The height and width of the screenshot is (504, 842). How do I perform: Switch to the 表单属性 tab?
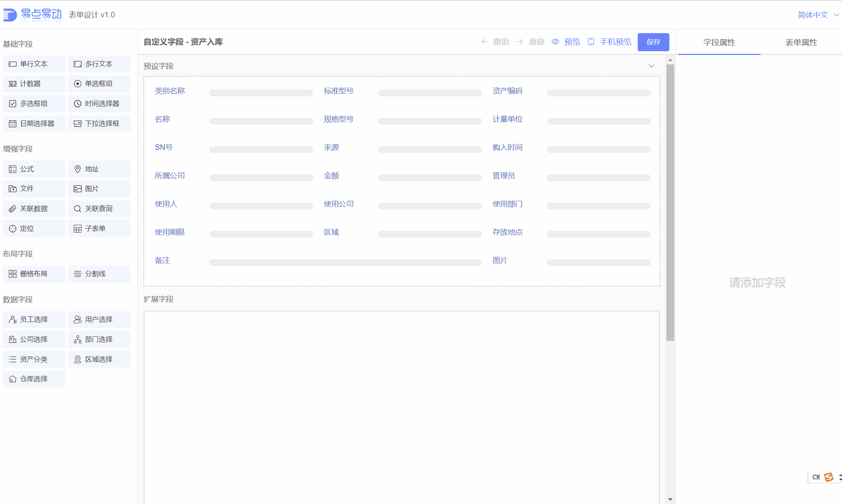(x=801, y=43)
